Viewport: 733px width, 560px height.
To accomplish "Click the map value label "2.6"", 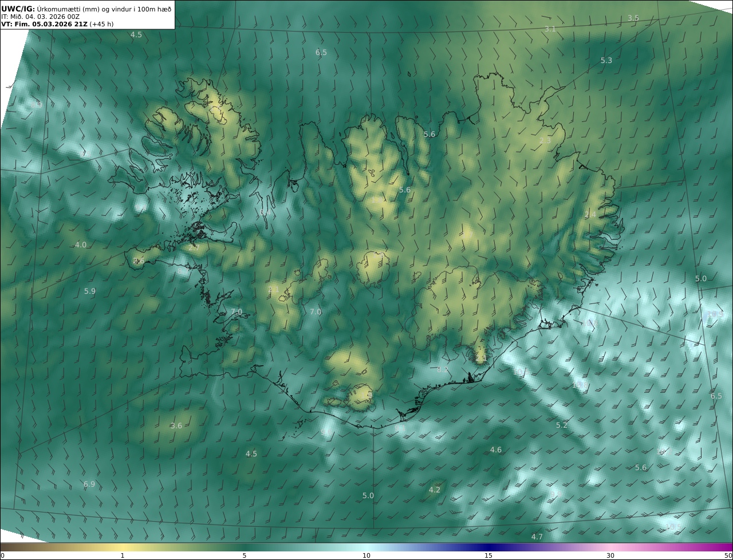I will (139, 261).
